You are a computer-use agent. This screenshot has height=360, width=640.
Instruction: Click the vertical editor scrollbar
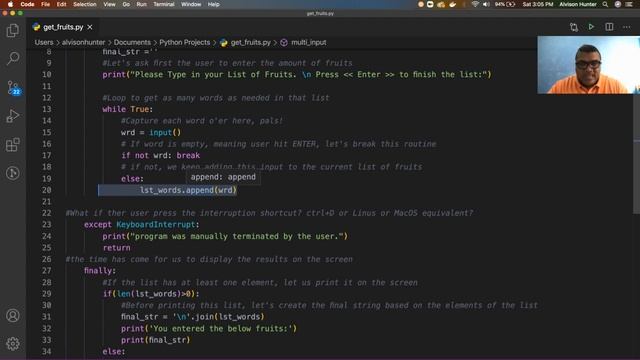pyautogui.click(x=636, y=153)
